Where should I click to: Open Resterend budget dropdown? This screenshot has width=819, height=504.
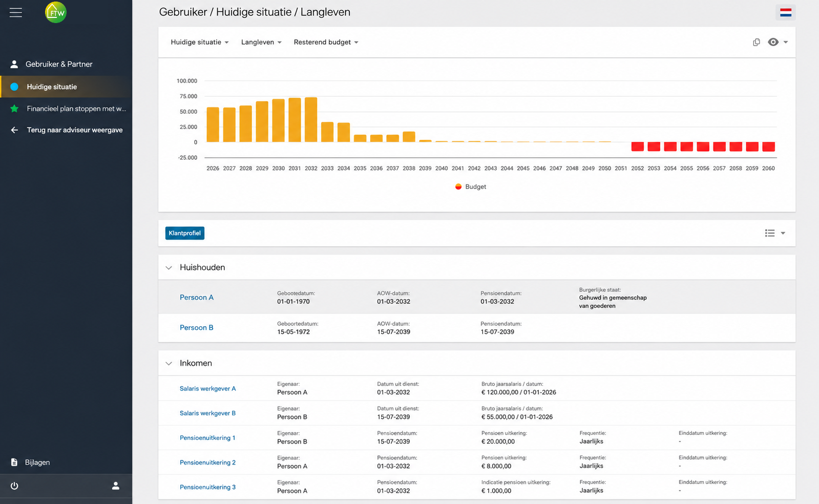(x=326, y=42)
